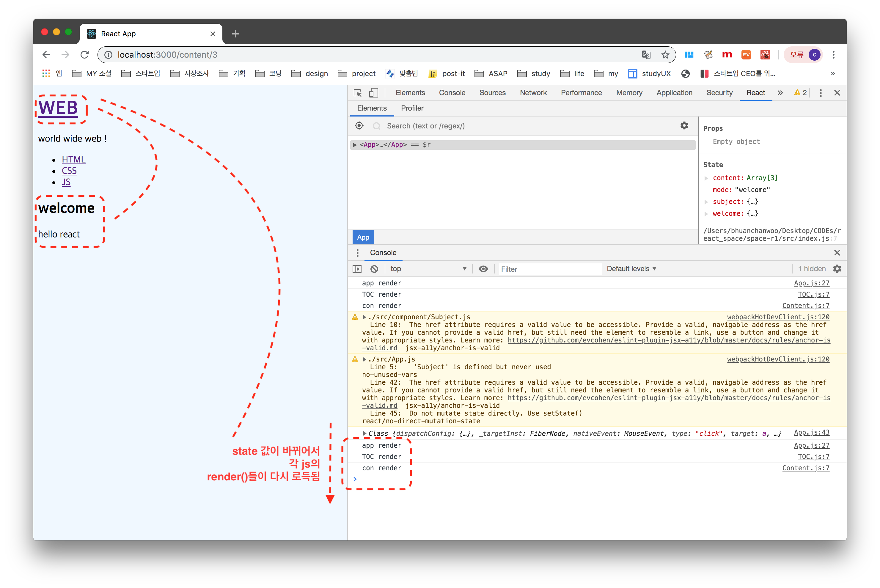The width and height of the screenshot is (880, 588).
Task: Expand the content Array[3] state
Action: click(706, 178)
